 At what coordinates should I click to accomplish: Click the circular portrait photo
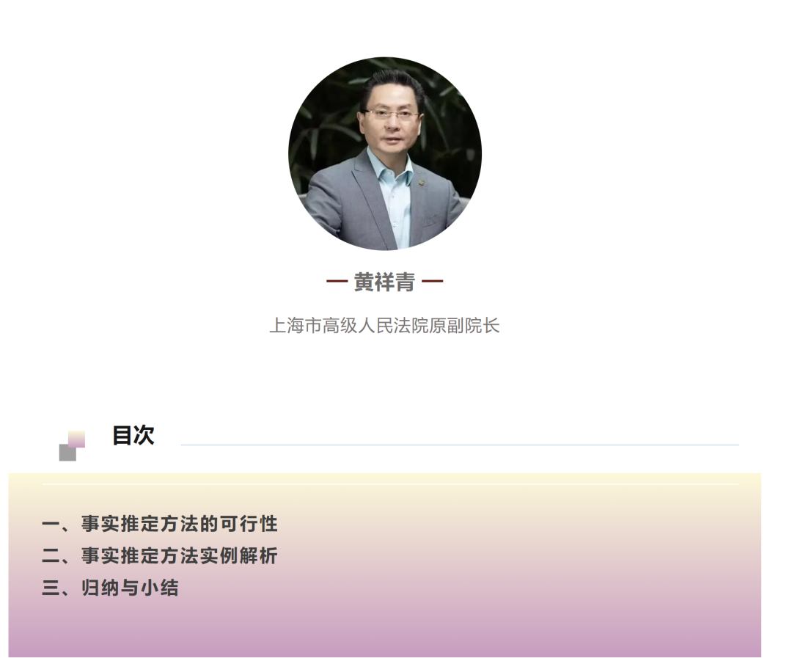coord(385,153)
